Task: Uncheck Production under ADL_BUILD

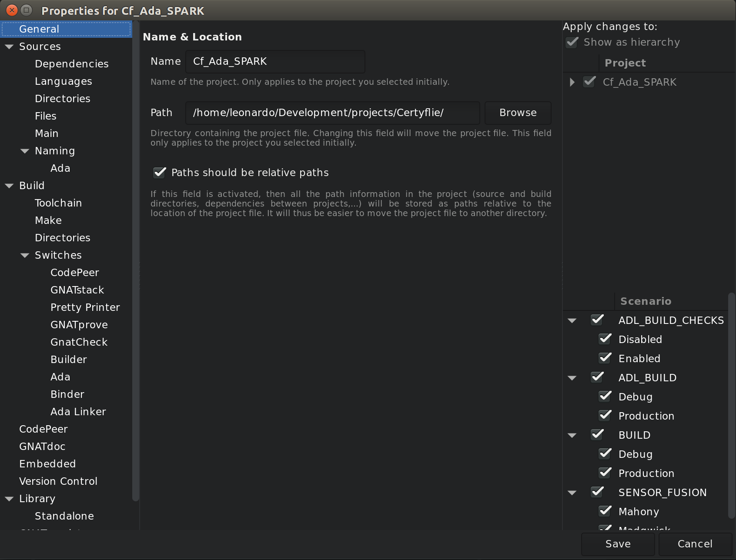Action: [605, 416]
